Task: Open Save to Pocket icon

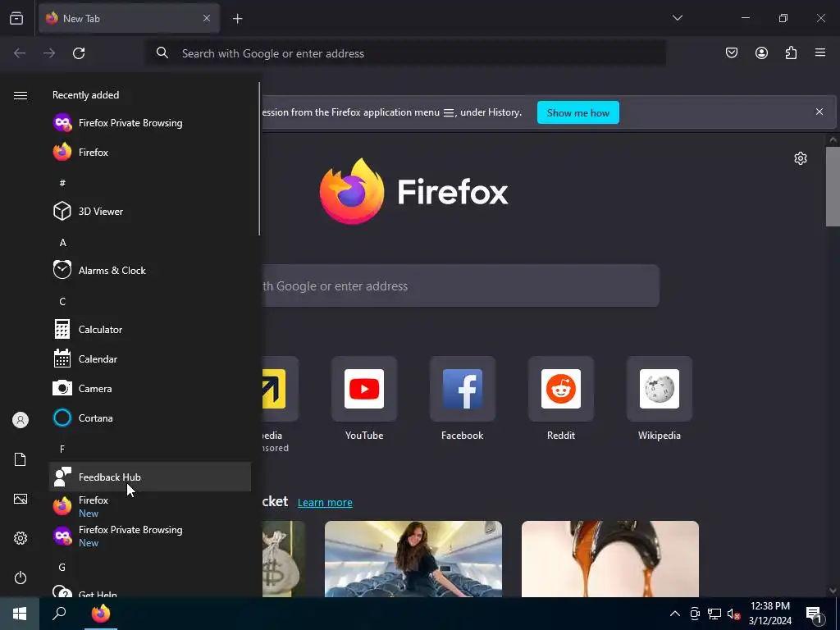Action: coord(731,52)
